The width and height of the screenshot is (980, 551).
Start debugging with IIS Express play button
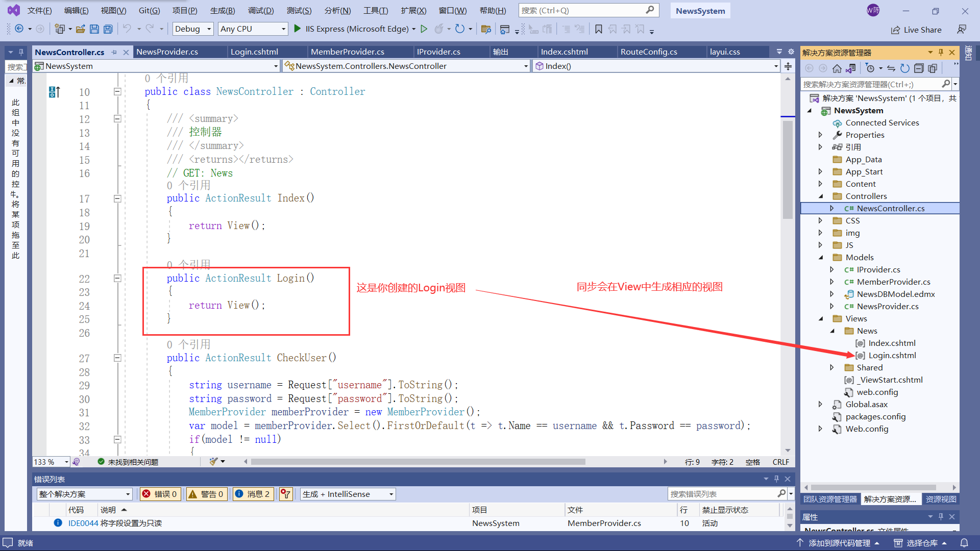coord(298,29)
